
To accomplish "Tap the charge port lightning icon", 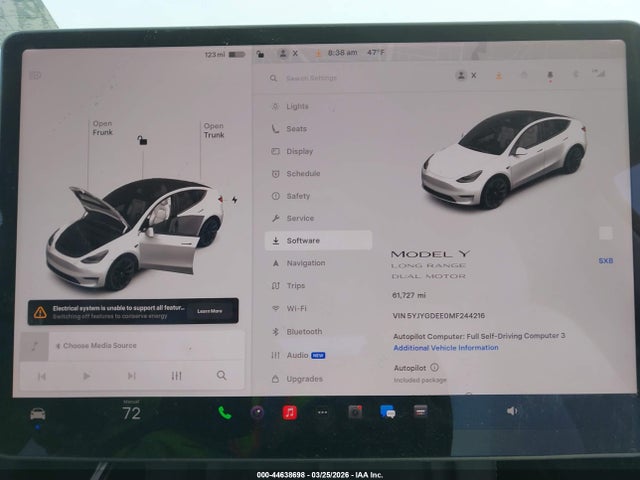I will point(235,200).
